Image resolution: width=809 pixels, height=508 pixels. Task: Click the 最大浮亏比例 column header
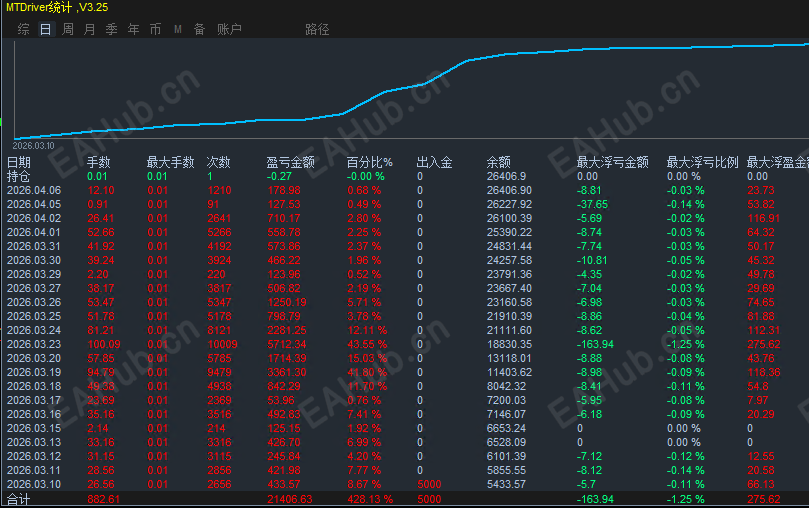click(x=703, y=162)
